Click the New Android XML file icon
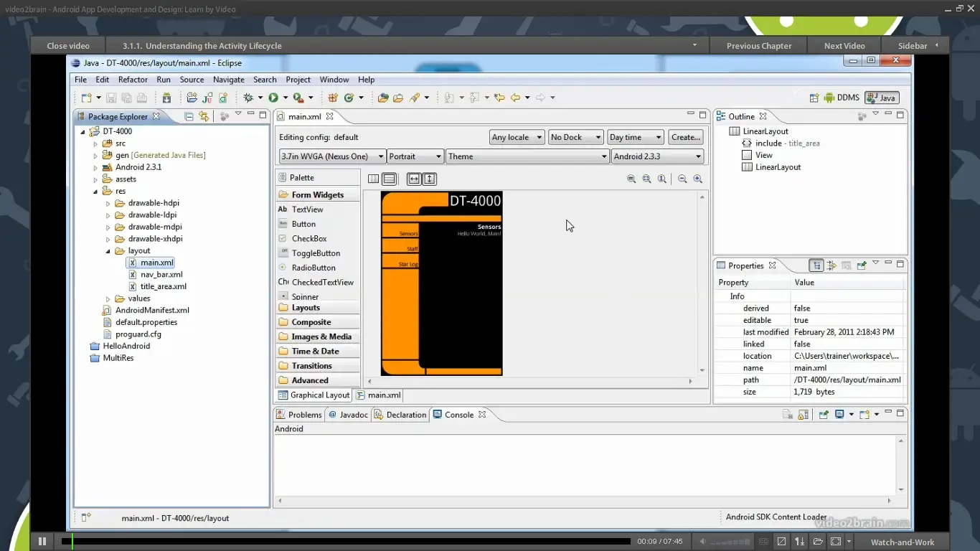 223,98
